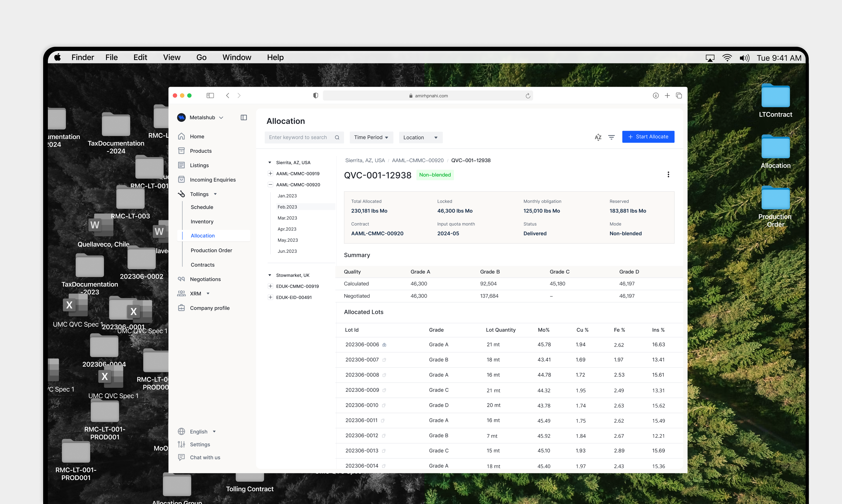Expand the EDUK-EID-00491 contract node
This screenshot has height=504, width=842.
coord(270,297)
